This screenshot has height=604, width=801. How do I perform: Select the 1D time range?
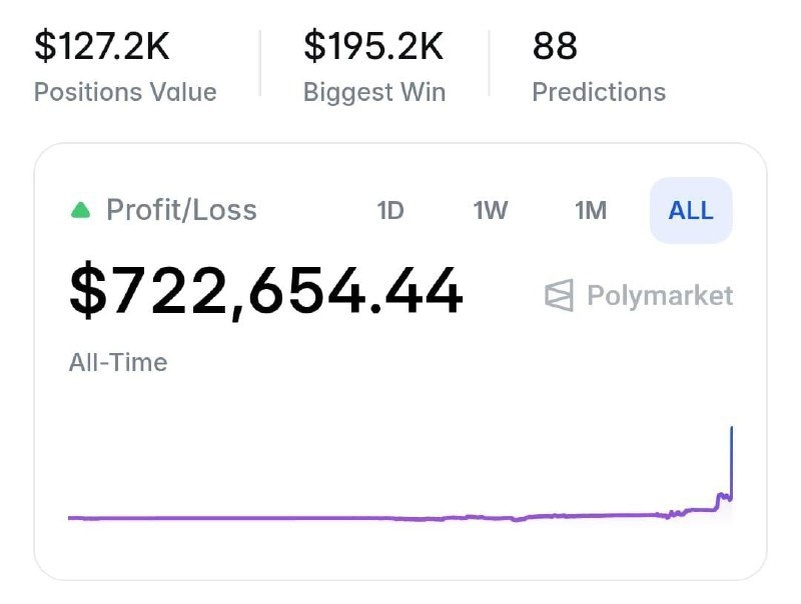point(391,210)
